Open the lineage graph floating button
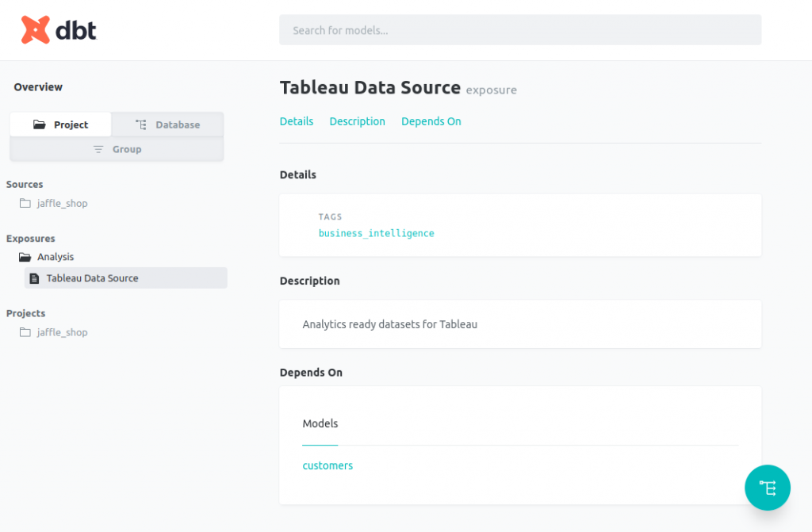 coord(767,487)
